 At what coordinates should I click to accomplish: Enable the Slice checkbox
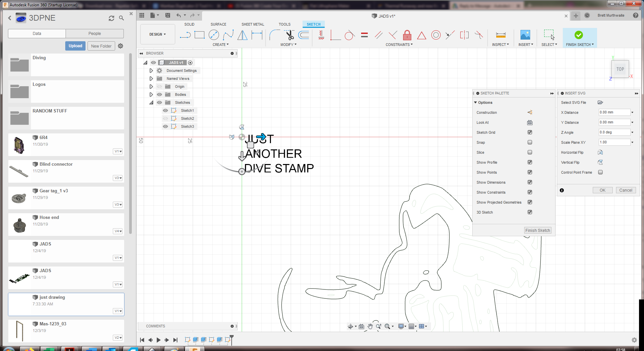[530, 152]
